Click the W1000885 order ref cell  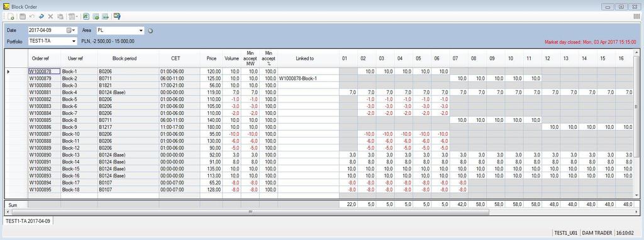(45, 120)
